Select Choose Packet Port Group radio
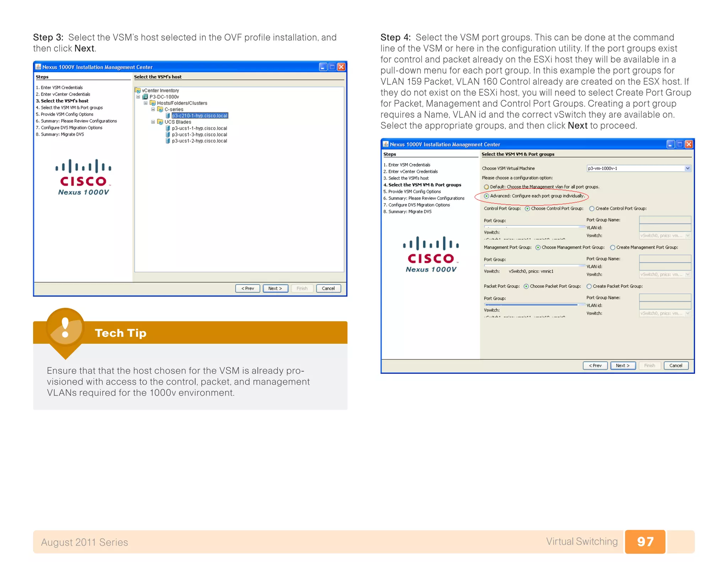The image size is (728, 562). point(526,286)
